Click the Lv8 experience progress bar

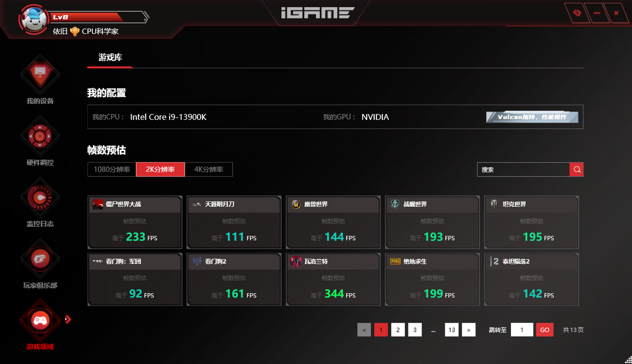click(x=97, y=16)
